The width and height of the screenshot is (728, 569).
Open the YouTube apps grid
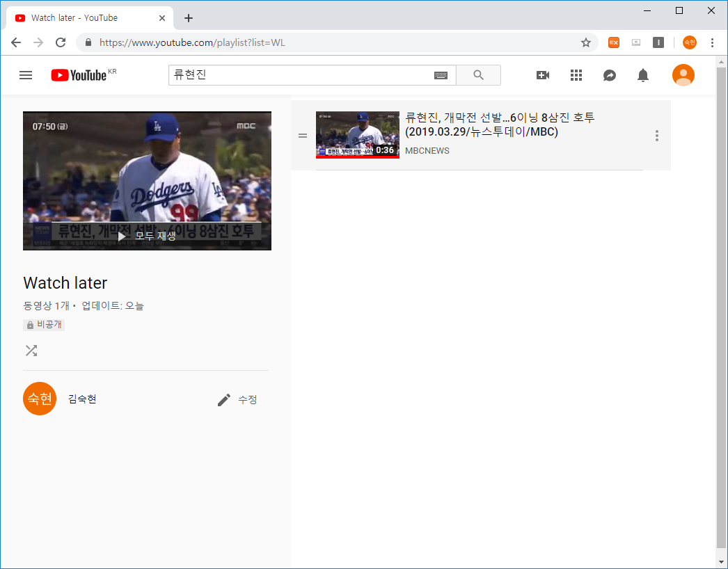coord(576,75)
